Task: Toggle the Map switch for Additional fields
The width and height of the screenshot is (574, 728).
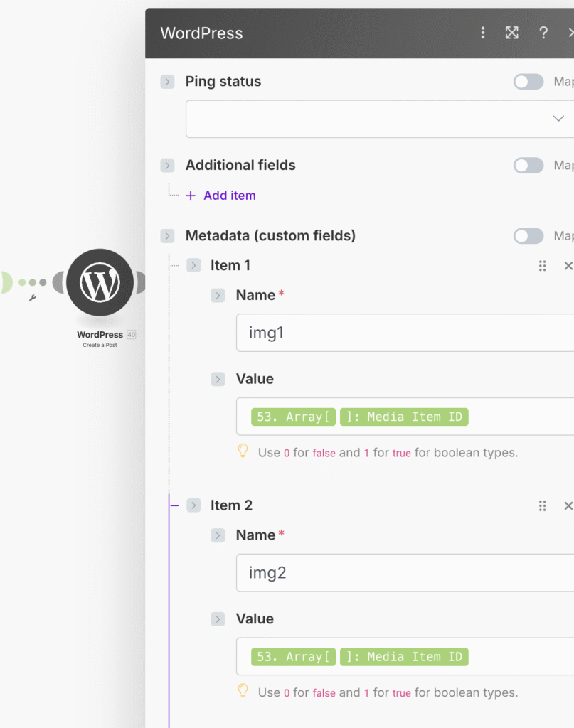Action: (528, 166)
